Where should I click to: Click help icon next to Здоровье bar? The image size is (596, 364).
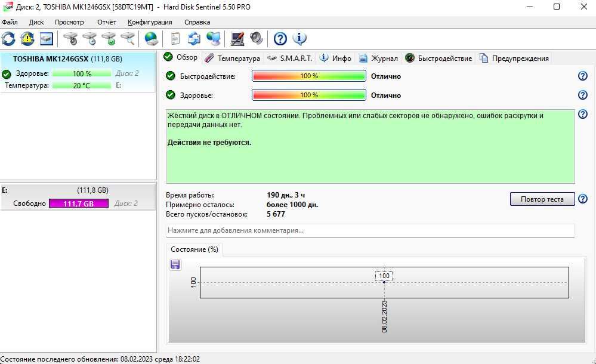coord(583,95)
